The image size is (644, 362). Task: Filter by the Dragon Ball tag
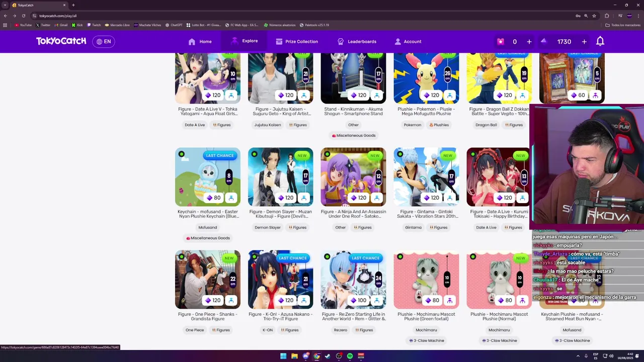[x=486, y=125]
